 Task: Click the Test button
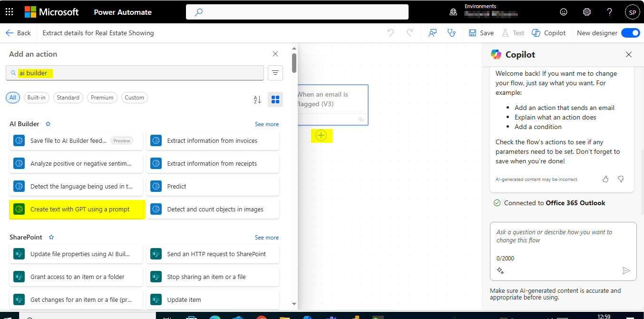click(x=513, y=33)
